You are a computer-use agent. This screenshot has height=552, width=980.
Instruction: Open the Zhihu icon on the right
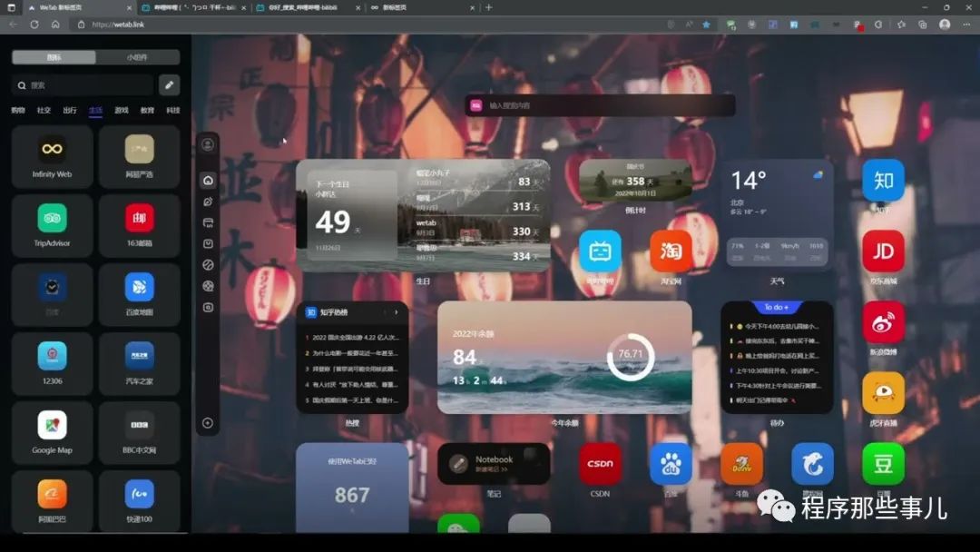(882, 180)
